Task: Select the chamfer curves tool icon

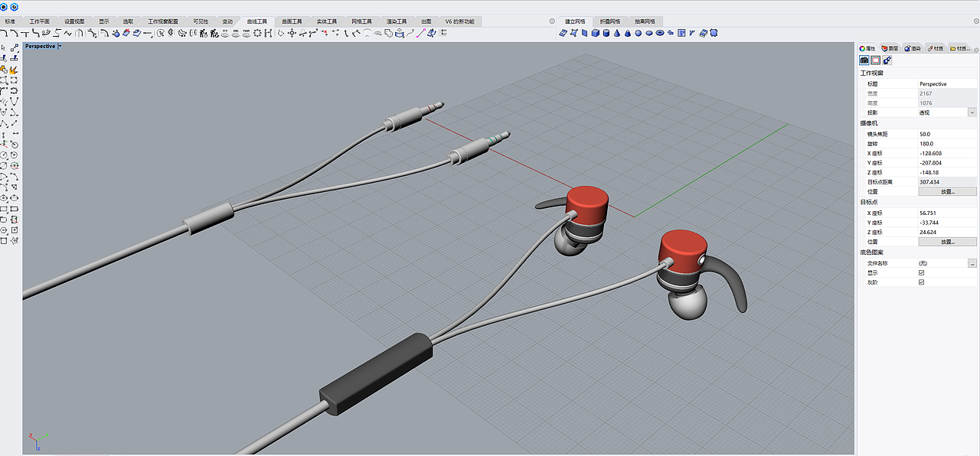Action: (15, 33)
